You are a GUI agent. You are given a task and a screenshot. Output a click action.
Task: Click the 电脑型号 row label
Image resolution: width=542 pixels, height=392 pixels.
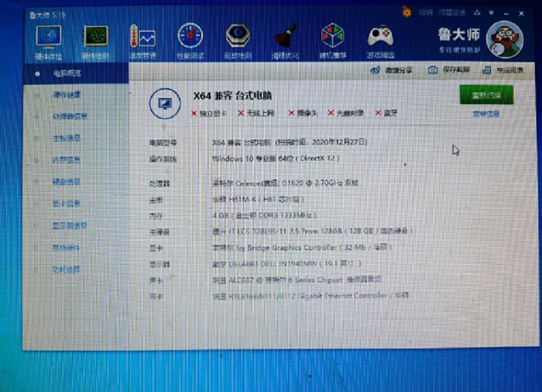[163, 143]
